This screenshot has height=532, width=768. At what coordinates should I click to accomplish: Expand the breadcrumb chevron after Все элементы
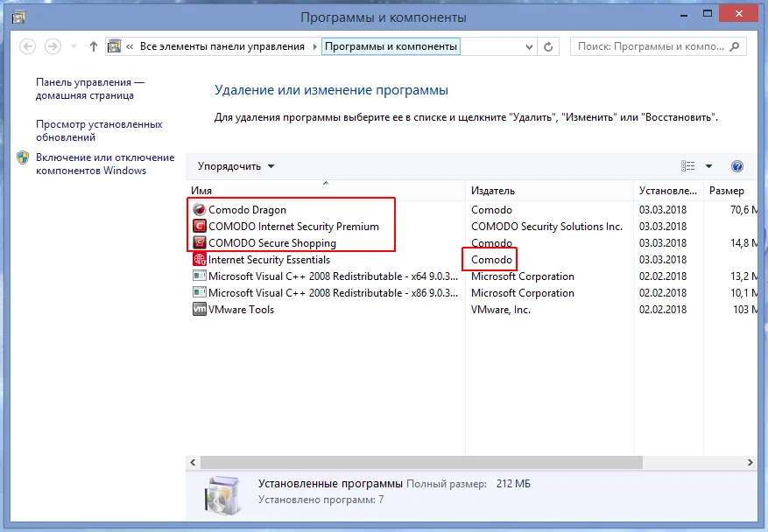(x=314, y=45)
